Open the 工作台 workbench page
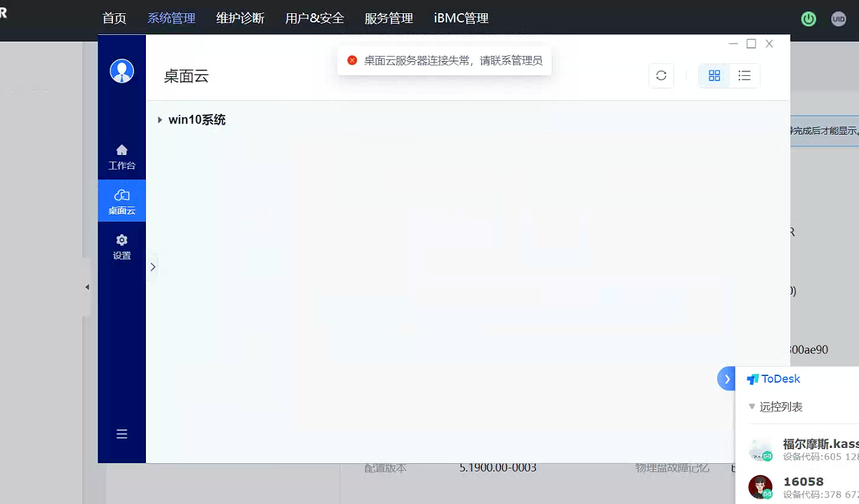The height and width of the screenshot is (504, 859). click(121, 156)
